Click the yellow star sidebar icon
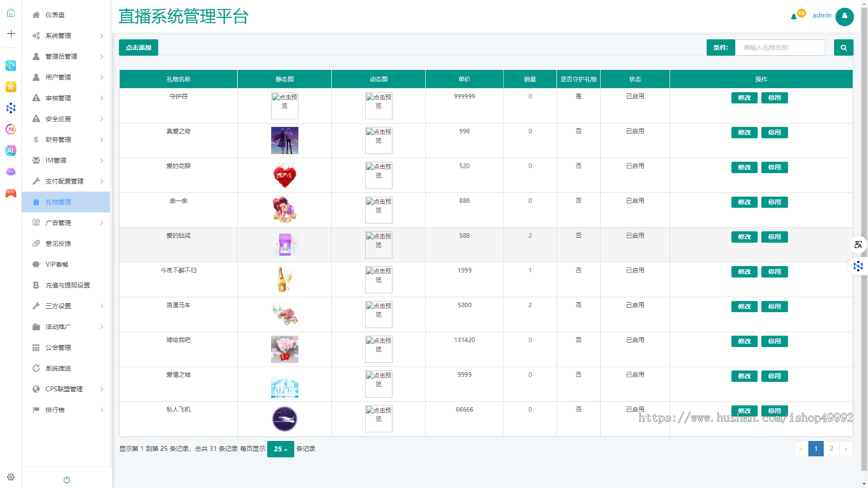This screenshot has height=488, width=868. (11, 87)
